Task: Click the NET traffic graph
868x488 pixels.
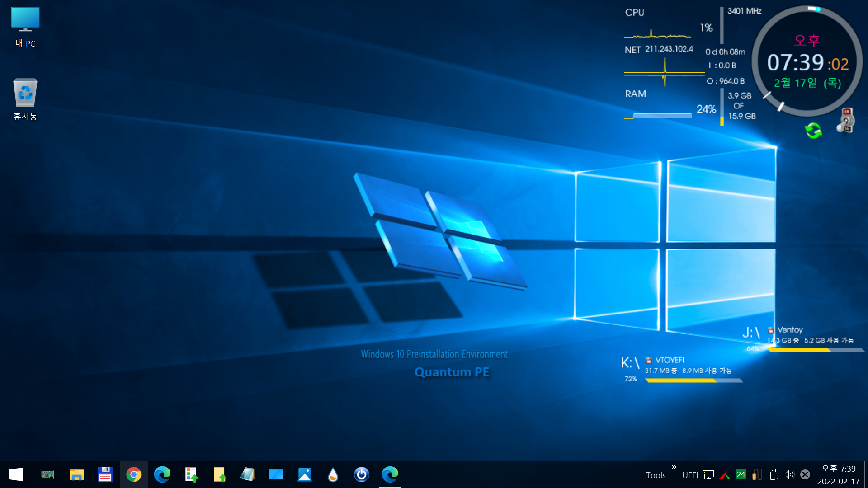Action: 664,73
